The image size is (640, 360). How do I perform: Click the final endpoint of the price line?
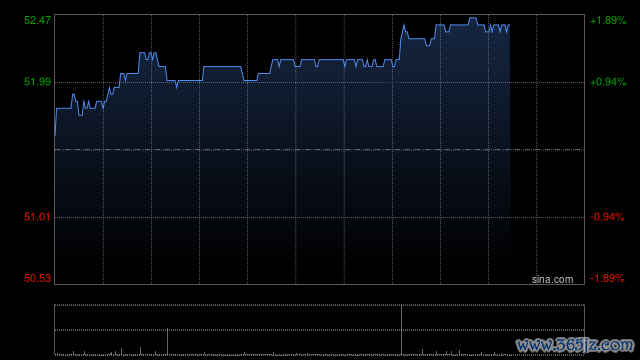(509, 25)
